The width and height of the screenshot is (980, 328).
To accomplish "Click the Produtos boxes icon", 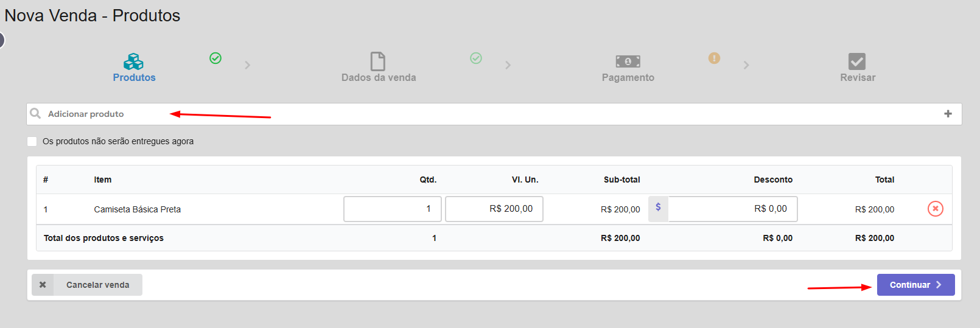I will click(x=134, y=61).
